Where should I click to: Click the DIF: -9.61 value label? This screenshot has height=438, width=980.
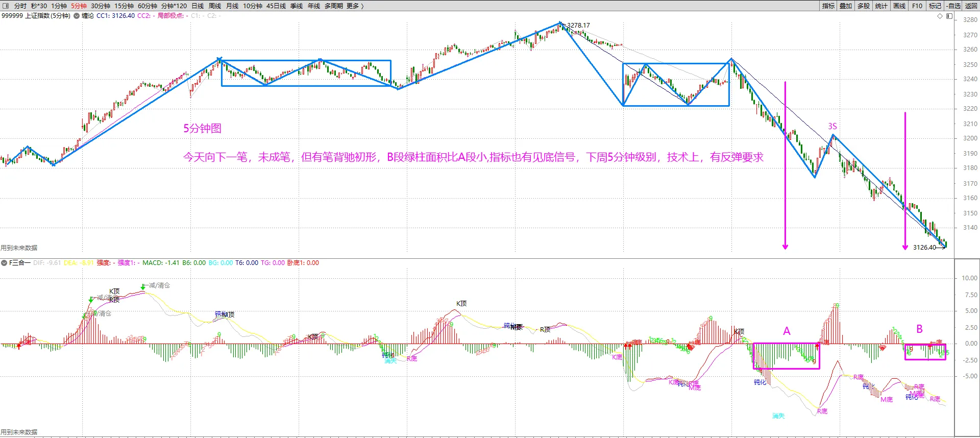tap(47, 263)
